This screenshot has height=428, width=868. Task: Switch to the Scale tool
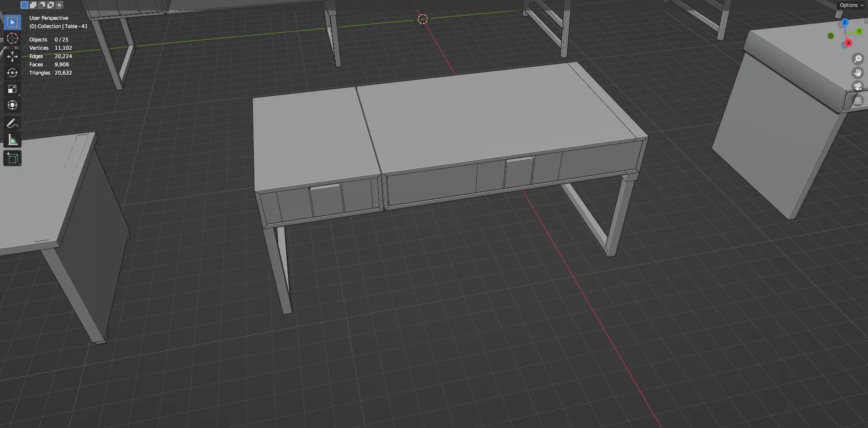coord(12,89)
